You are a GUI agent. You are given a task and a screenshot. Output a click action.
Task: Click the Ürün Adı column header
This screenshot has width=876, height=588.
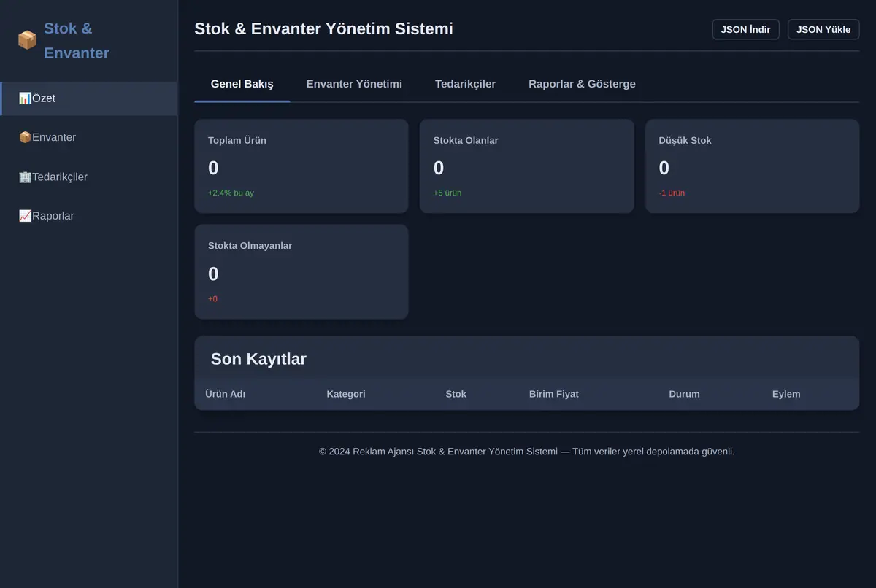click(x=226, y=394)
